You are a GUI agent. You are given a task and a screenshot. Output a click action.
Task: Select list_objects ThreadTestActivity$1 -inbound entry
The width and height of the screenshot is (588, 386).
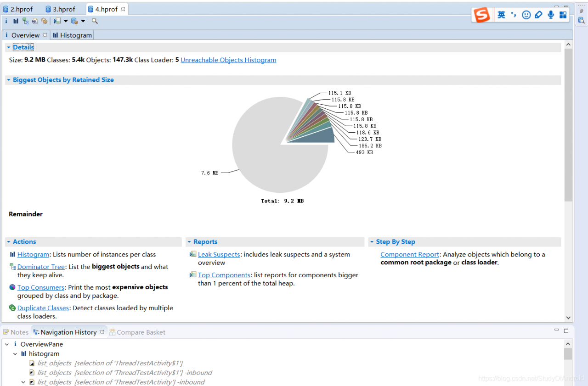pos(124,373)
